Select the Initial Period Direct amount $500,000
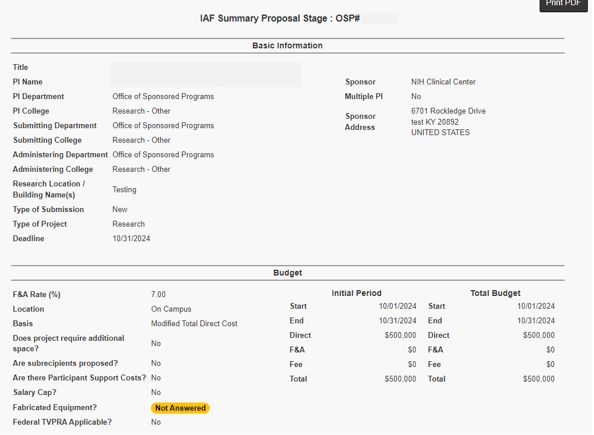This screenshot has height=435, width=594. [401, 336]
